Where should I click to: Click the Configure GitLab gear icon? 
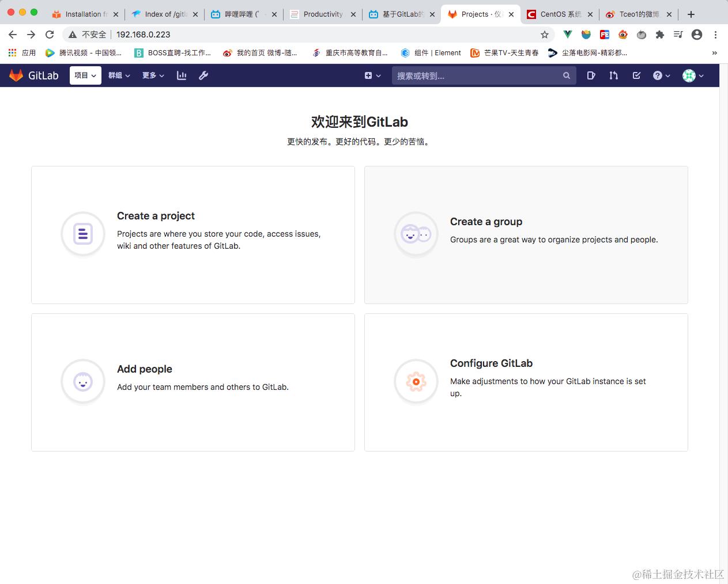tap(416, 381)
